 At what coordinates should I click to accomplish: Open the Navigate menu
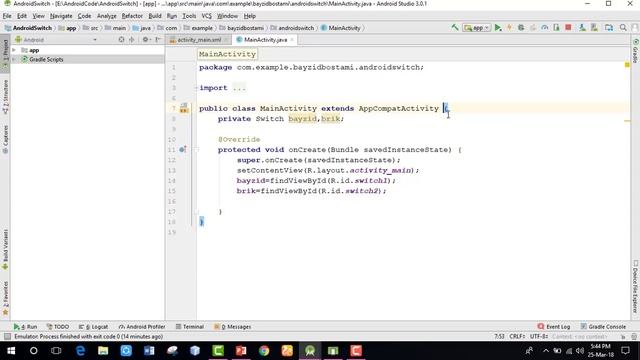pyautogui.click(x=61, y=16)
